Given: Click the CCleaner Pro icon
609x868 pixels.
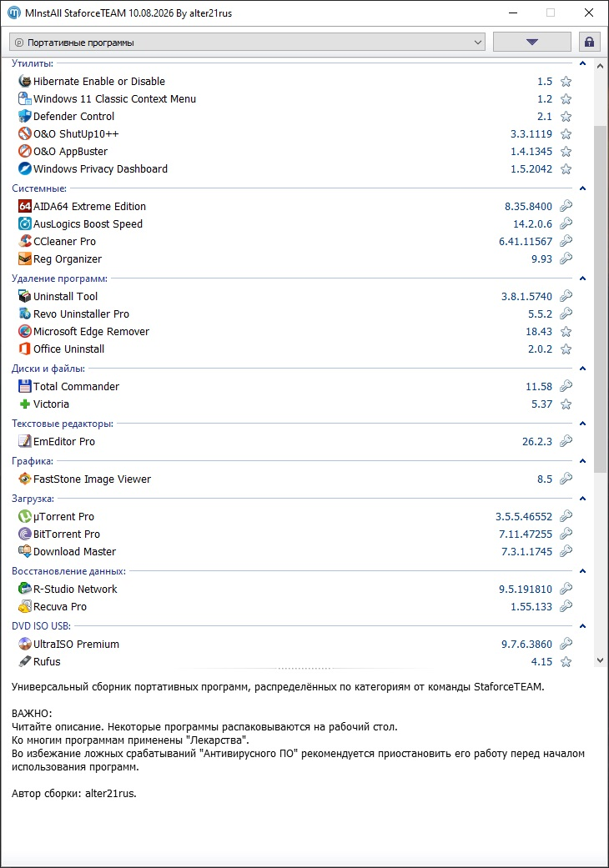Looking at the screenshot, I should pyautogui.click(x=24, y=241).
